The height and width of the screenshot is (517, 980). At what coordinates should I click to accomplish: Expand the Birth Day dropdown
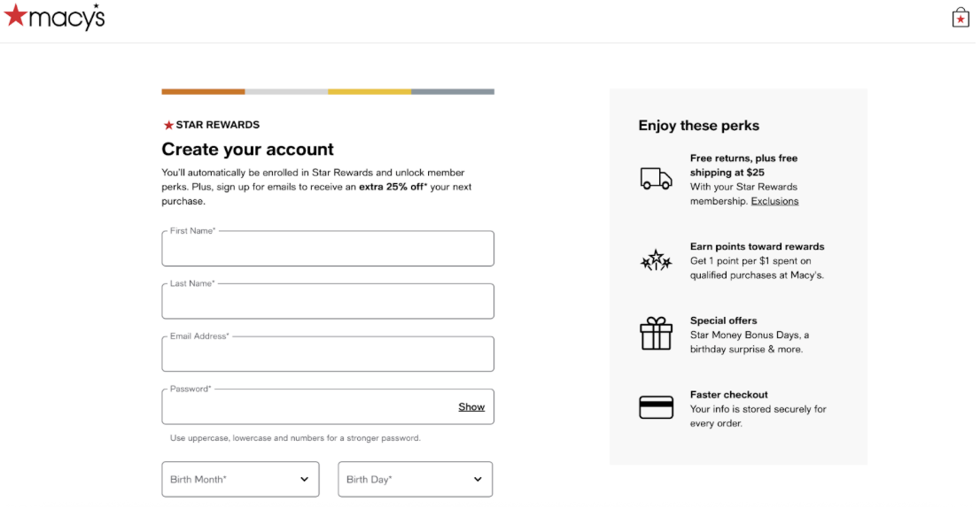point(415,479)
